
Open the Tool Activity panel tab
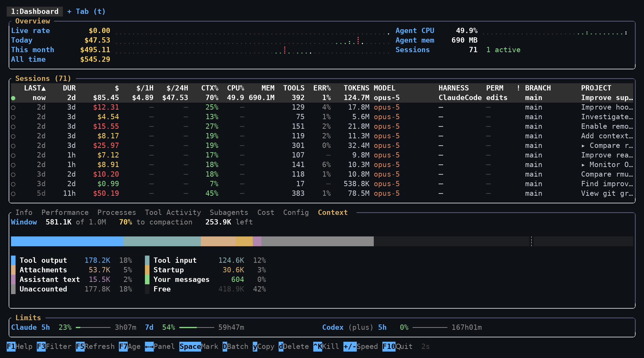[173, 213]
